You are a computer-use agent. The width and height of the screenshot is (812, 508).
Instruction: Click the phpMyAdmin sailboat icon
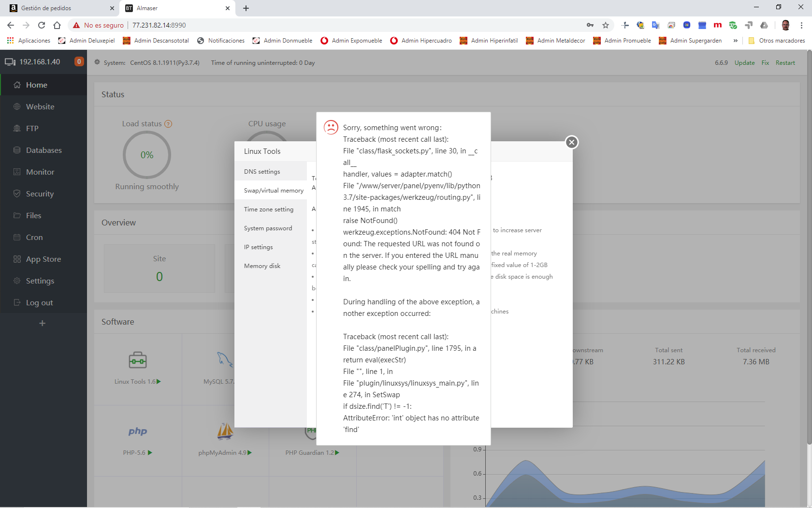click(x=225, y=431)
